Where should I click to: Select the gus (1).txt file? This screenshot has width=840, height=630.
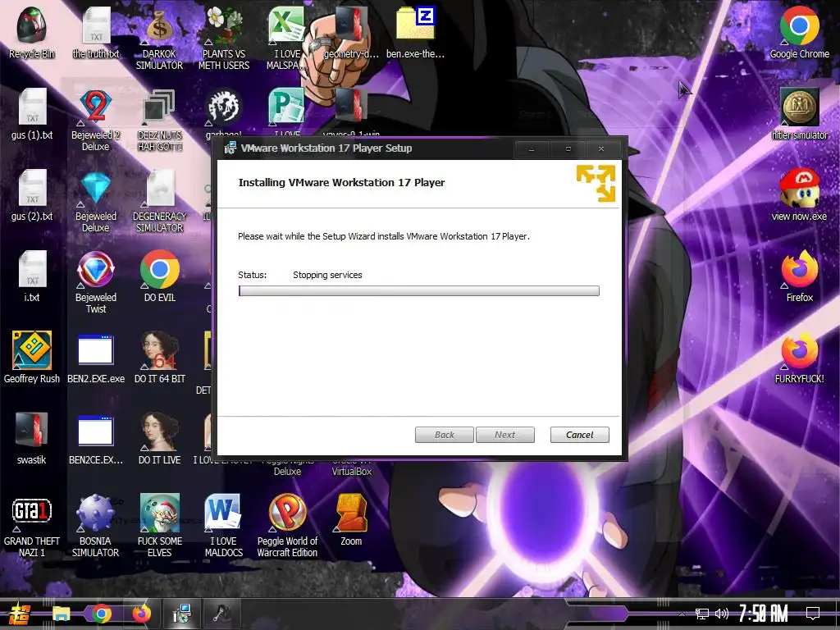pos(32,114)
